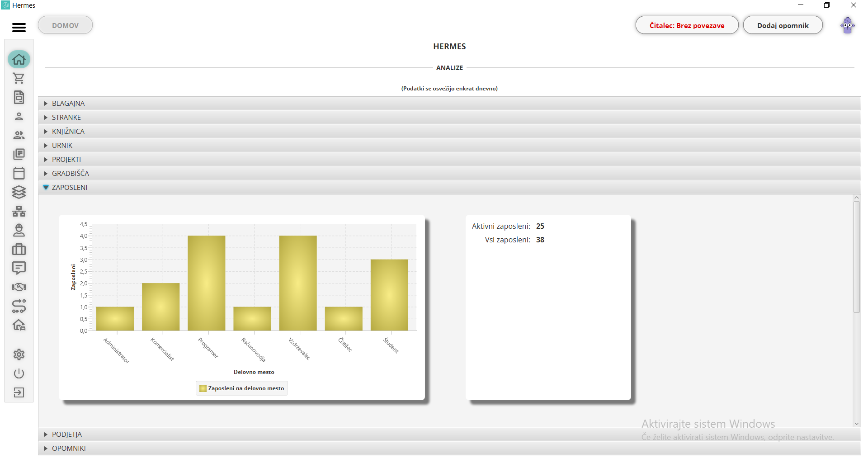Open the single person sidebar icon
The height and width of the screenshot is (463, 868).
click(19, 116)
